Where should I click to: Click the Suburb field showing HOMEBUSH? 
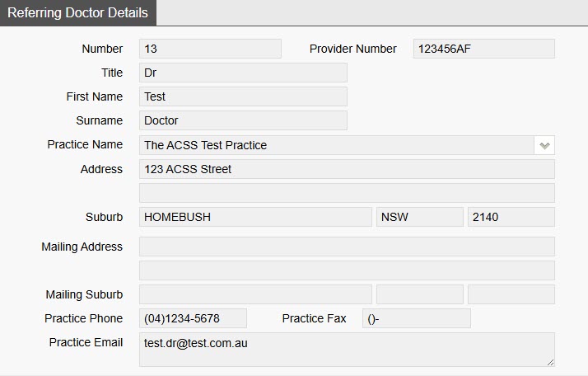coord(255,217)
